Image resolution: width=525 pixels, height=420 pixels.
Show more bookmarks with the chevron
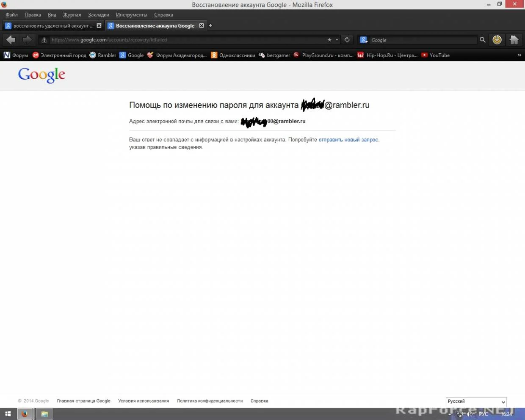pos(519,55)
